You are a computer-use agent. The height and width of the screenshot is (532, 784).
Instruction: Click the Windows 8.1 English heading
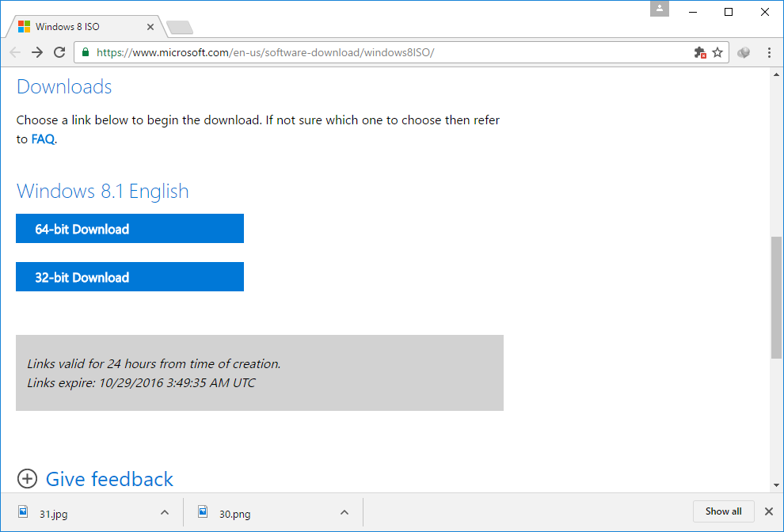click(102, 191)
